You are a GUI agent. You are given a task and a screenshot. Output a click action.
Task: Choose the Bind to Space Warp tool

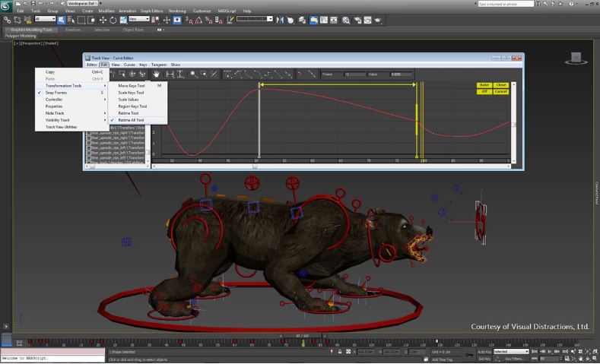[x=27, y=20]
